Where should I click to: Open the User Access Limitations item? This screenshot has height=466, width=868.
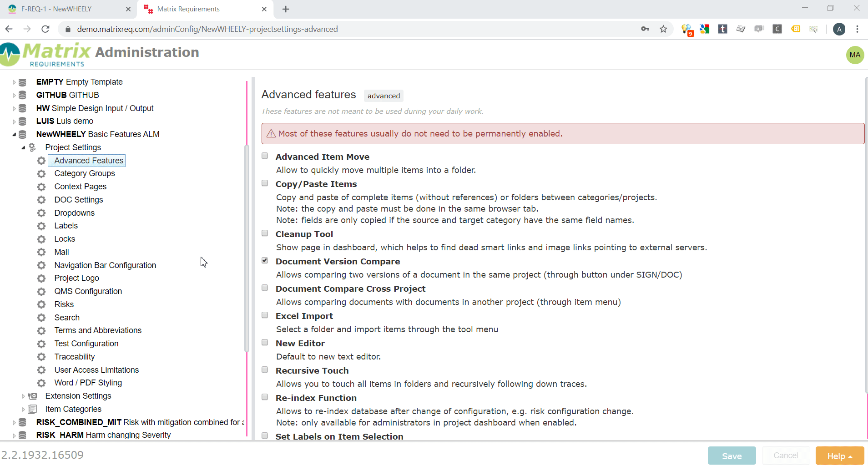96,370
